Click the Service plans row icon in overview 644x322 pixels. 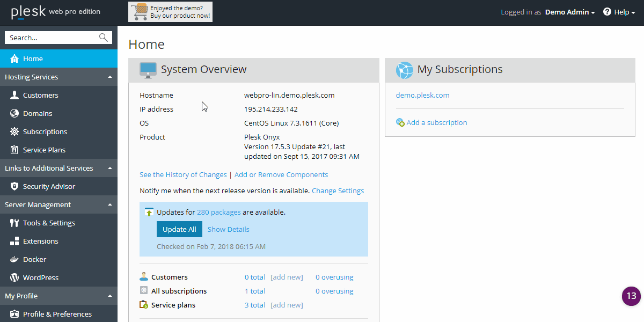(x=144, y=304)
